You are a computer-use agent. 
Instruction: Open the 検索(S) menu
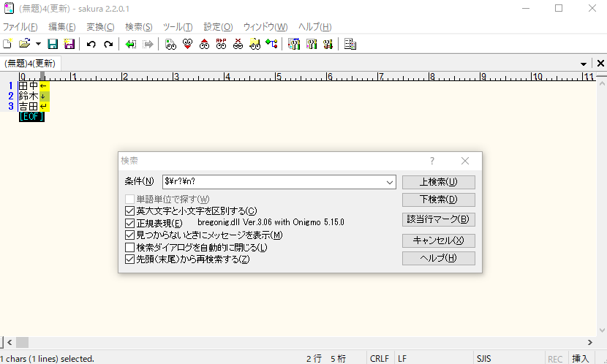tap(139, 27)
